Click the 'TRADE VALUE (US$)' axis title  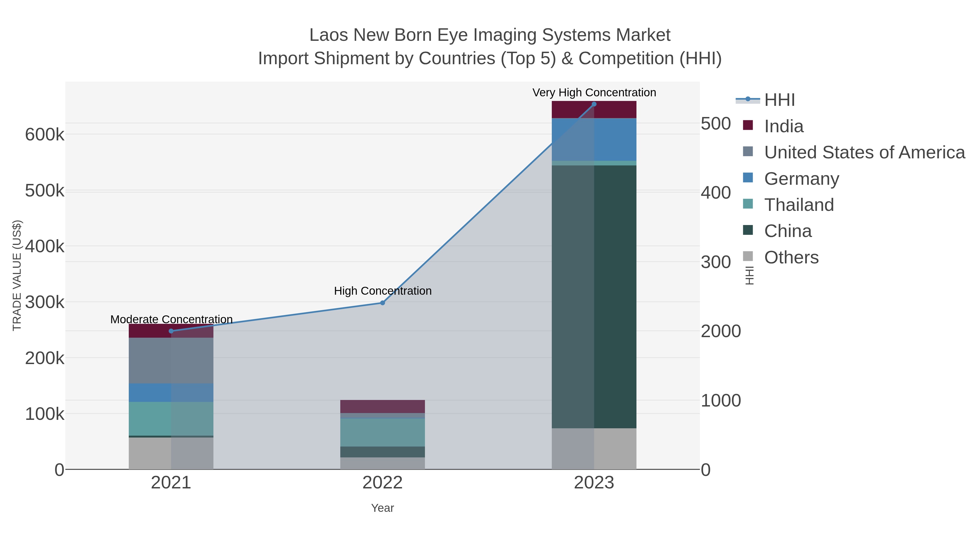click(17, 276)
